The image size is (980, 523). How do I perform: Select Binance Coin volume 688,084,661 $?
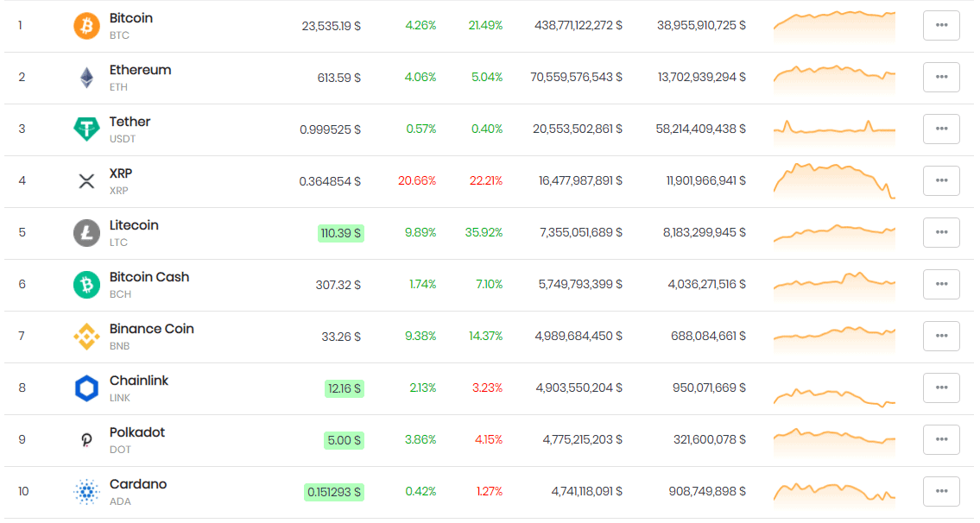(708, 337)
